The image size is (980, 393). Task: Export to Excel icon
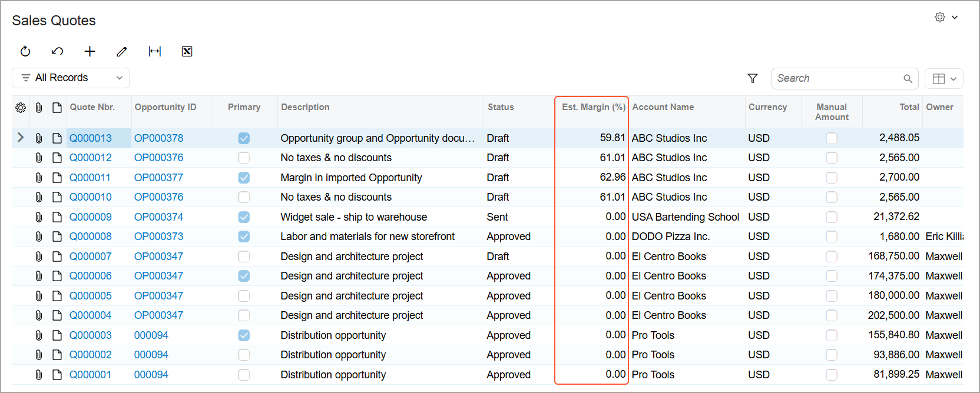(187, 51)
